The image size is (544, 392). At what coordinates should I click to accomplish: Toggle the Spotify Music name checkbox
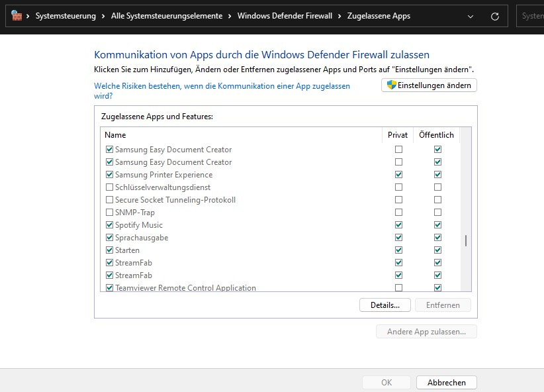pos(109,225)
